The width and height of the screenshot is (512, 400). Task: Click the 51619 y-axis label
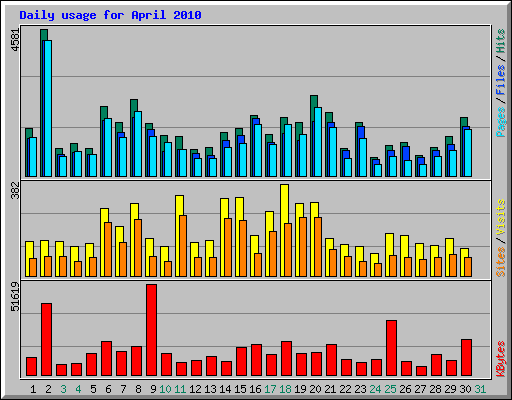(15, 296)
